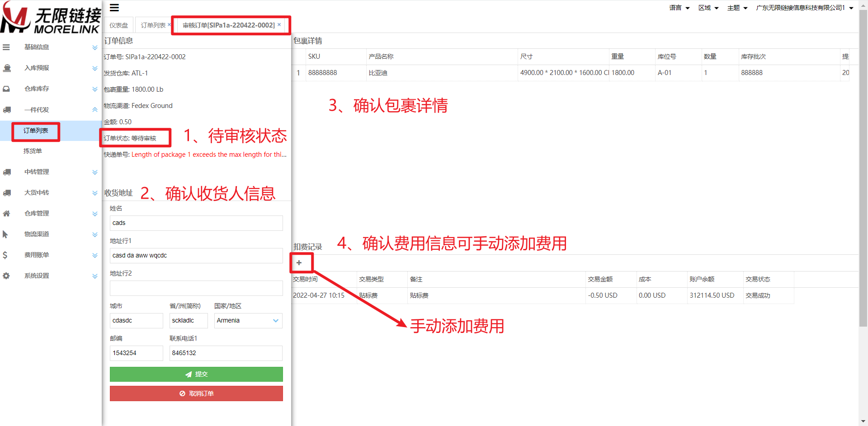Click the 一件代发 truck icon
The height and width of the screenshot is (426, 868).
7,109
